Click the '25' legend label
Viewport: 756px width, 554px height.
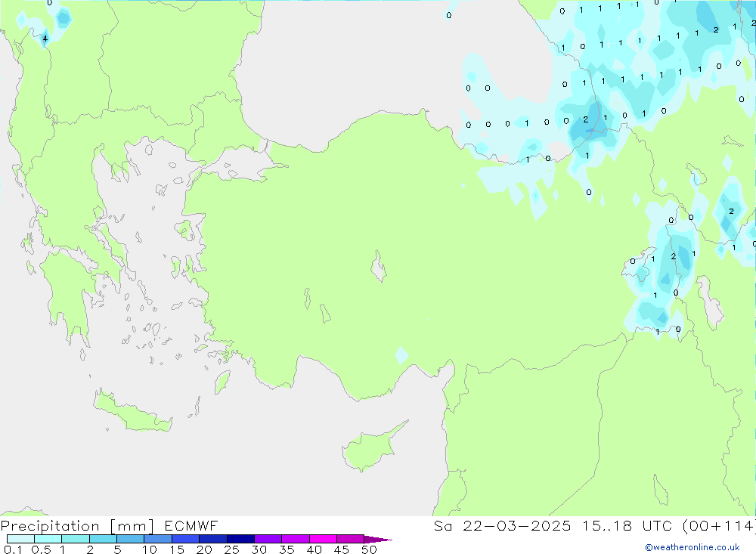[x=231, y=549]
